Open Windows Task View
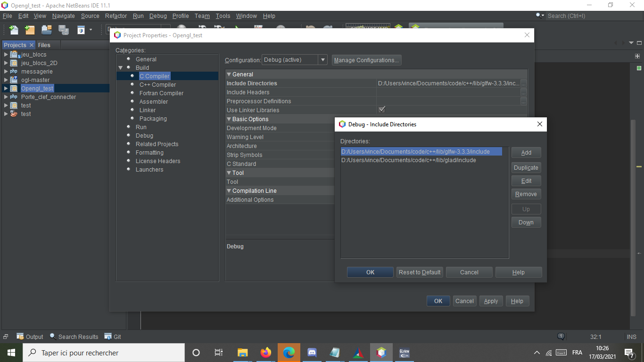 coord(219,353)
